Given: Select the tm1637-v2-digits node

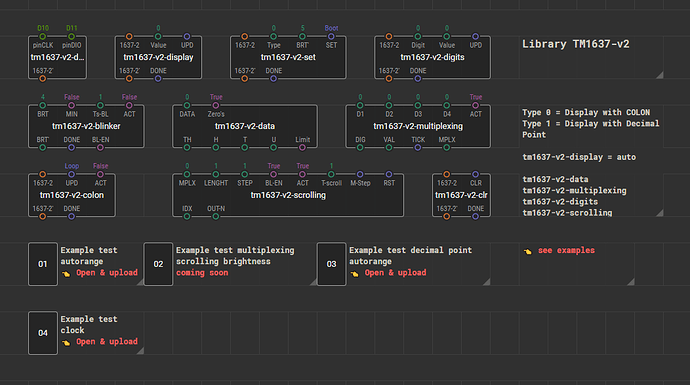Looking at the screenshot, I should point(432,58).
